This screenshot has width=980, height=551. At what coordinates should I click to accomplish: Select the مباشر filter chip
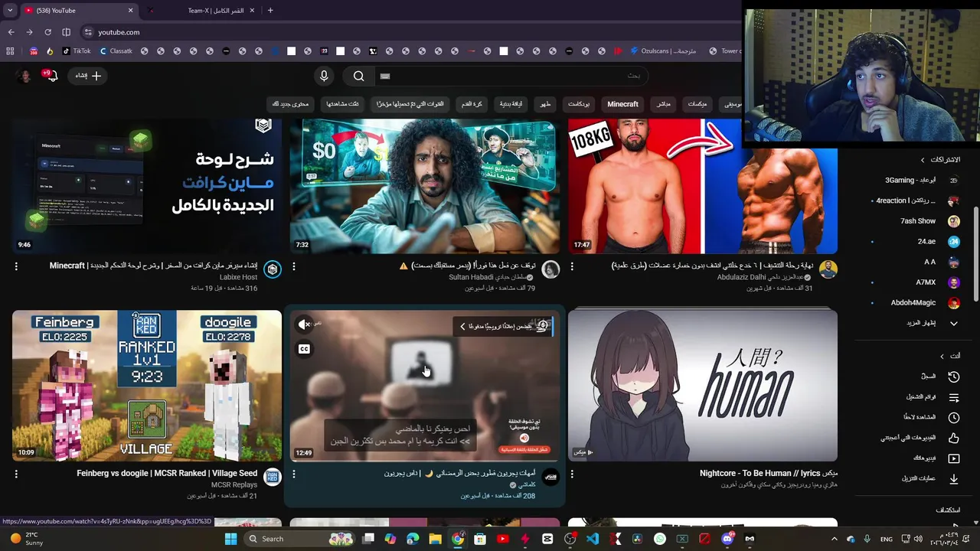pos(663,104)
